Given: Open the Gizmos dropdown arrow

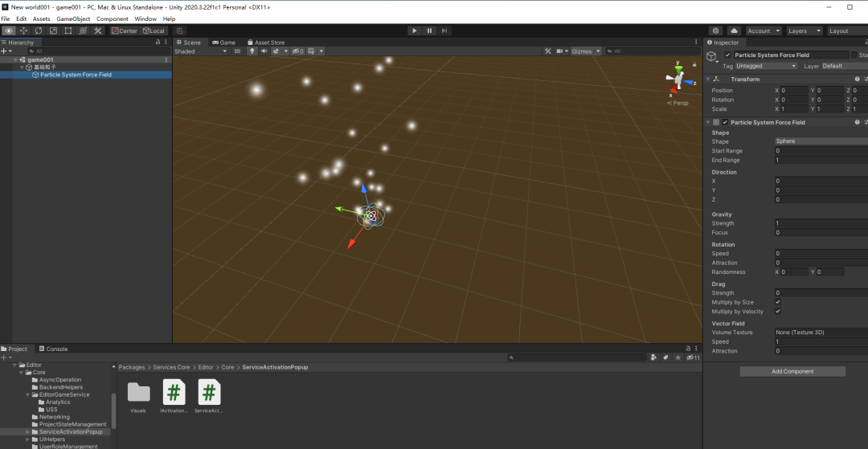Looking at the screenshot, I should (x=599, y=51).
